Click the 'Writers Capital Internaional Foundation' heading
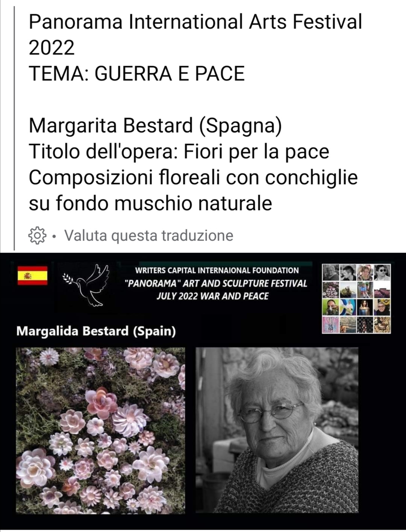Viewport: 406px width, 532px height. (x=217, y=270)
